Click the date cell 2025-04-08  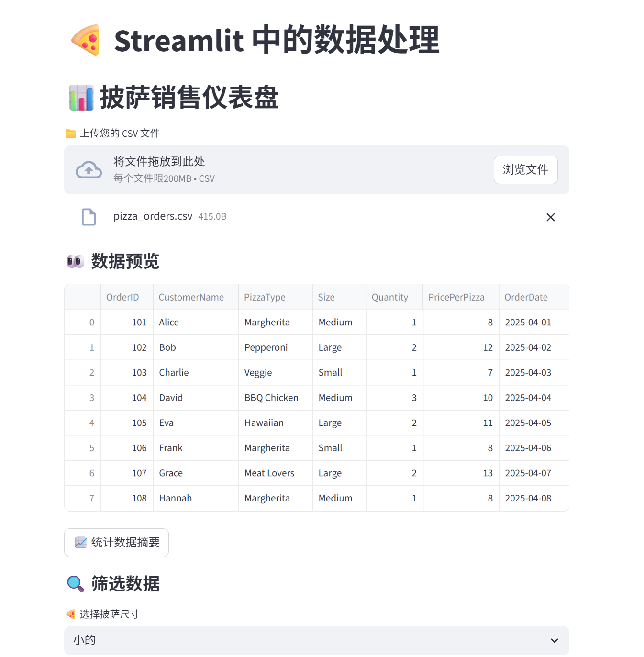click(x=534, y=498)
